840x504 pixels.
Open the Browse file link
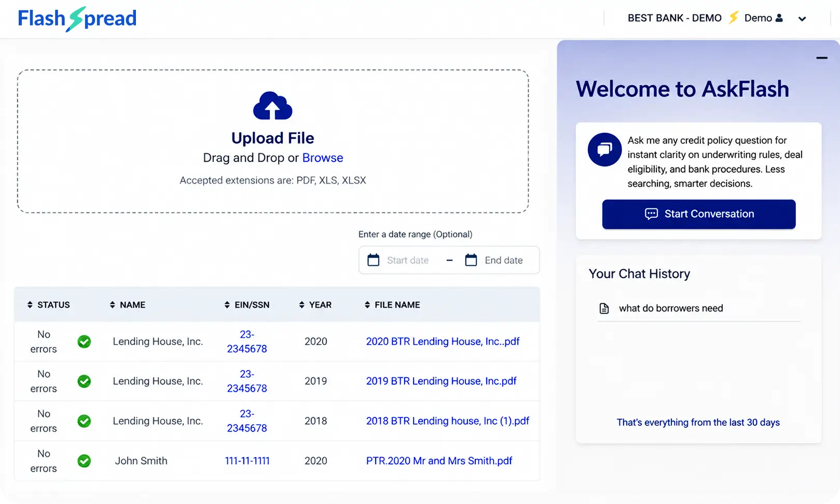pos(323,158)
